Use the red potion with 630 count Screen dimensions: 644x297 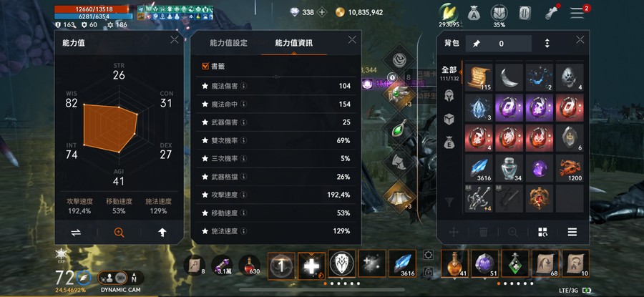point(250,265)
